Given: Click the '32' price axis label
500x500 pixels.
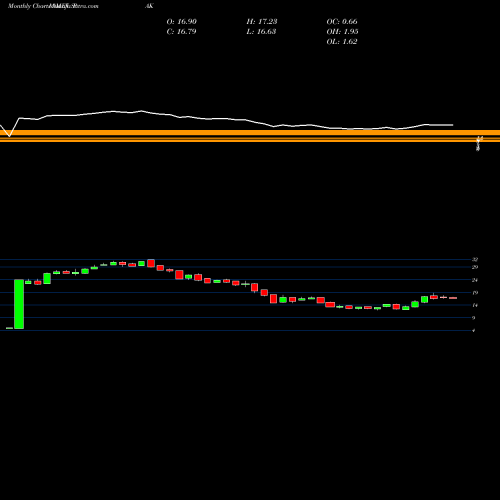Looking at the screenshot, I should click(x=475, y=259).
